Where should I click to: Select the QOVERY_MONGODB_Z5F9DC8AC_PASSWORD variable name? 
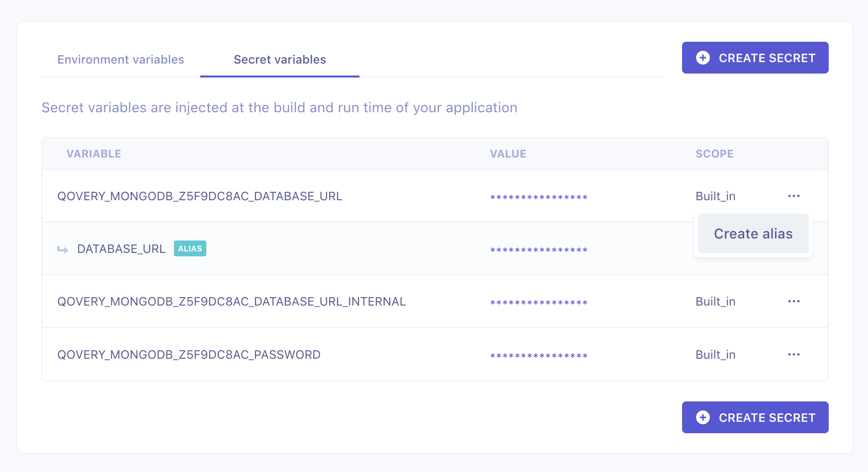(189, 355)
